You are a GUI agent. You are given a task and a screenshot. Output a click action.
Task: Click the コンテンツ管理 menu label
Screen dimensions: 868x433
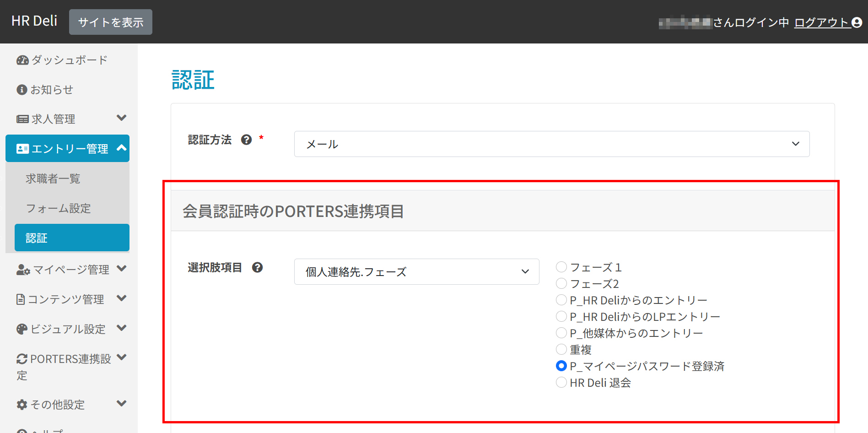click(x=66, y=299)
